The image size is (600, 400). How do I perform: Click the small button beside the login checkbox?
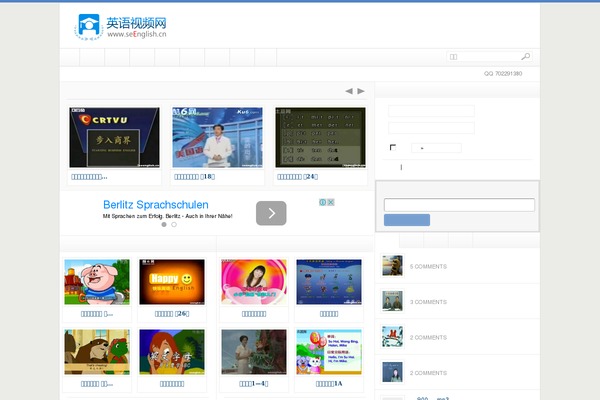436,148
